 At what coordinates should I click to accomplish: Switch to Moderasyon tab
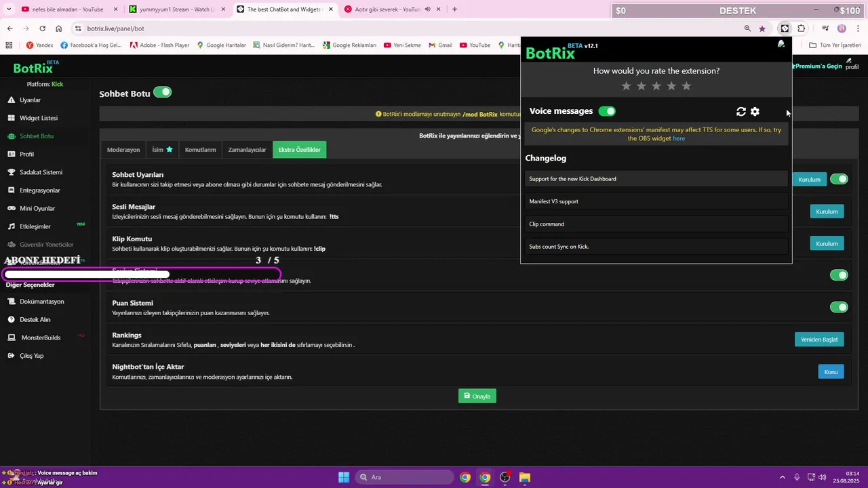click(123, 150)
